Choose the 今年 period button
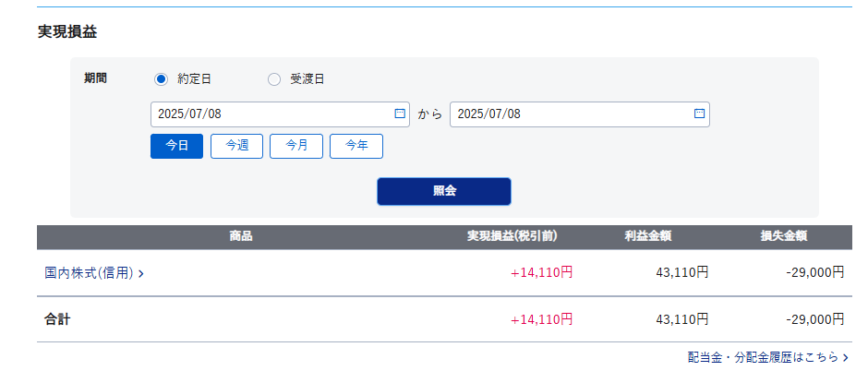 [x=356, y=146]
